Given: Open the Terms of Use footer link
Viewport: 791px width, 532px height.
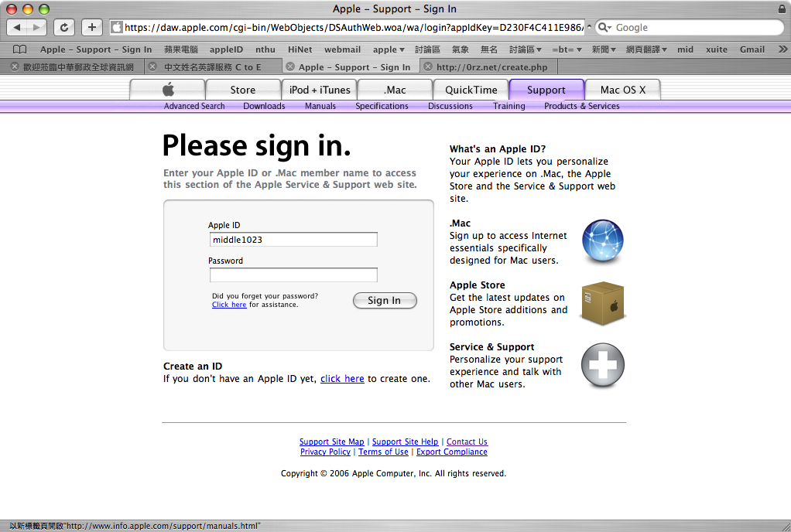Looking at the screenshot, I should [x=383, y=452].
